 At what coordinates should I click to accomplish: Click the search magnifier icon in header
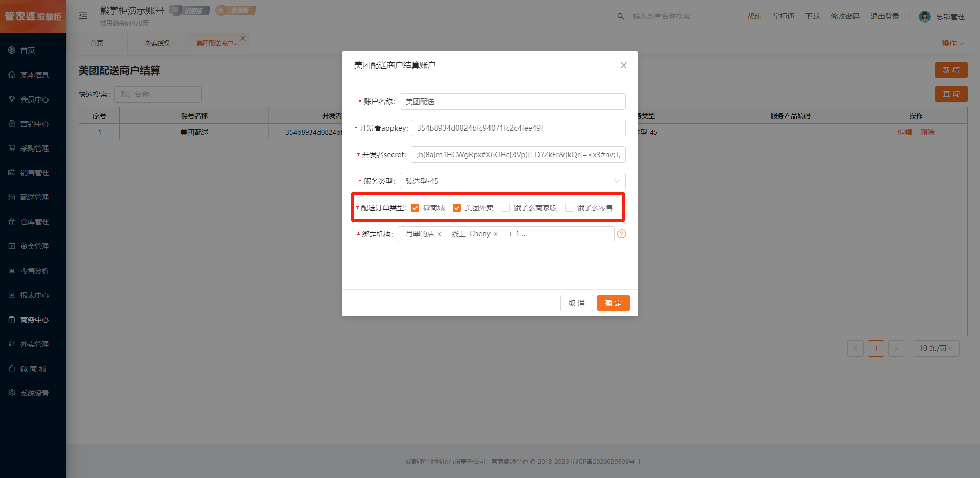tap(620, 16)
